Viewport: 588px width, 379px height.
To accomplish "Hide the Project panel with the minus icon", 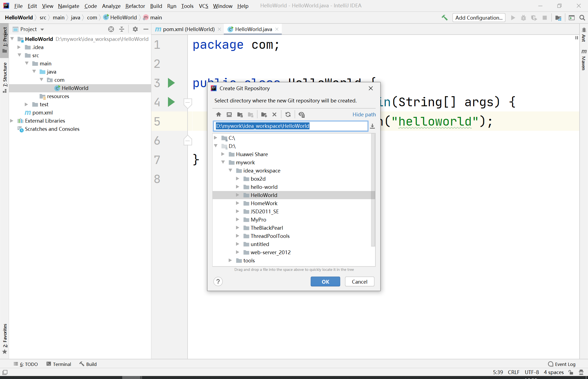I will coord(146,29).
